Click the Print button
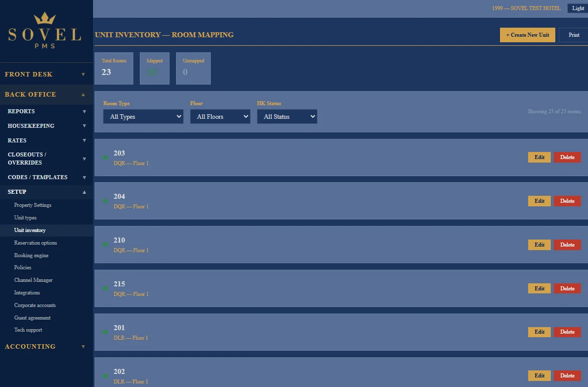Image resolution: width=588 pixels, height=387 pixels. pos(574,35)
